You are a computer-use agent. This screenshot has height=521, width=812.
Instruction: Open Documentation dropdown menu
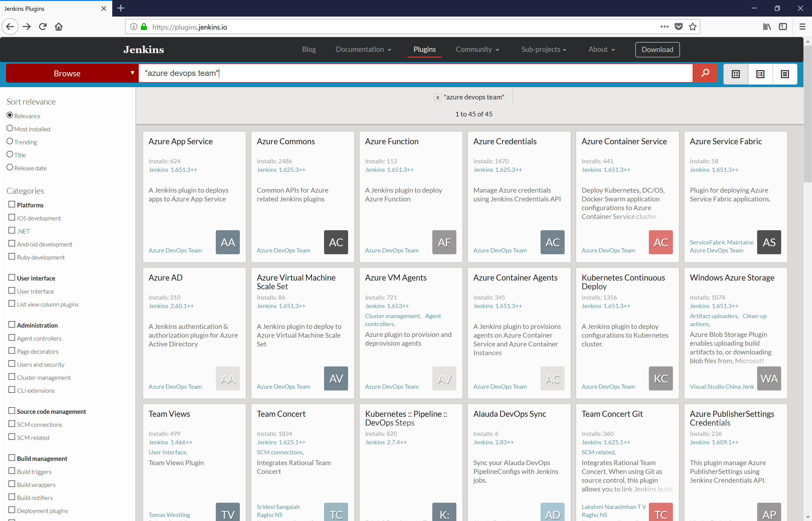tap(364, 49)
